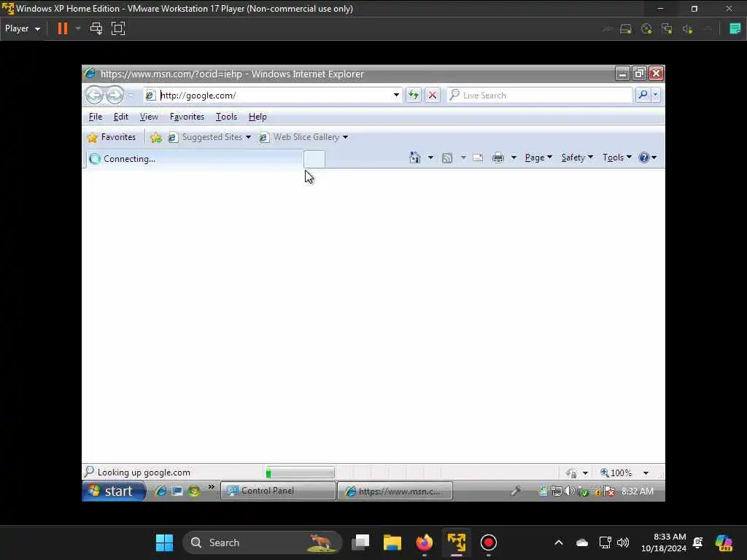Image resolution: width=747 pixels, height=560 pixels.
Task: Click green VMware notes icon at top right
Action: click(735, 28)
